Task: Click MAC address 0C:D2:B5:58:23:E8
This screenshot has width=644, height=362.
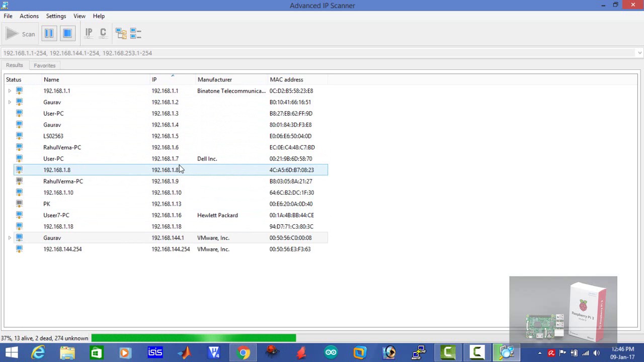Action: pos(291,91)
